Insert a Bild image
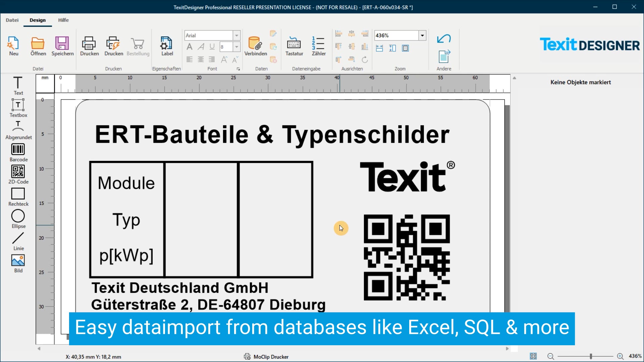This screenshot has height=362, width=644. (18, 263)
